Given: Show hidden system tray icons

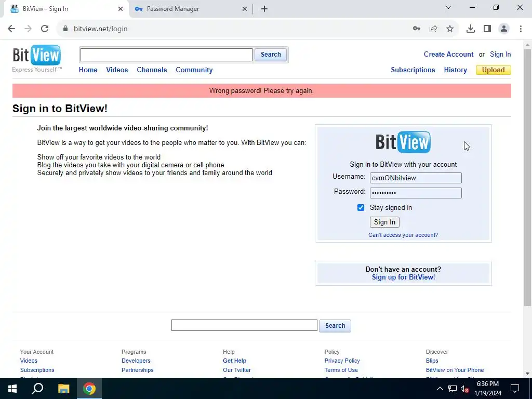Looking at the screenshot, I should pos(440,389).
